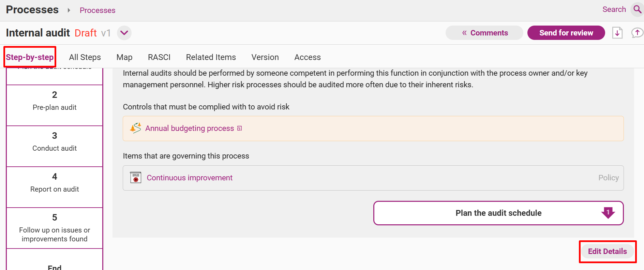Select the Map tab
644x270 pixels.
tap(124, 57)
